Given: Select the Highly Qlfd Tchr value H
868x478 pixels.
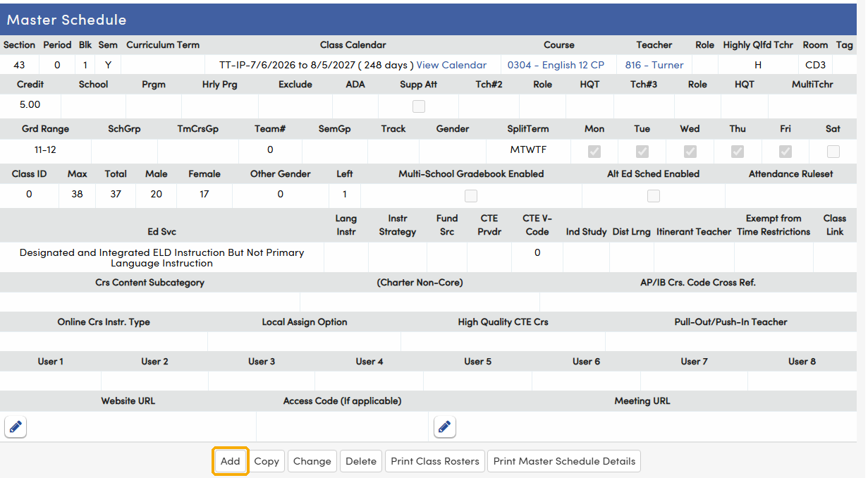Looking at the screenshot, I should coord(758,65).
